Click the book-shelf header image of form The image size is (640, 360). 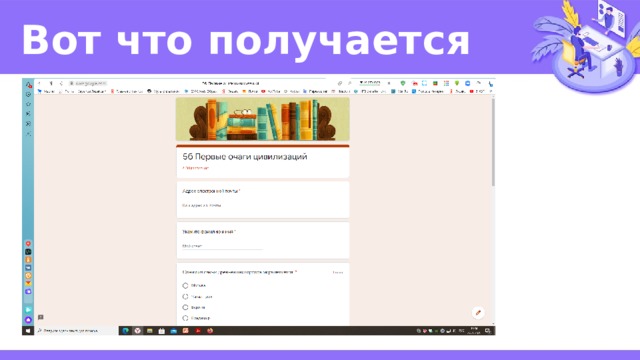point(263,119)
